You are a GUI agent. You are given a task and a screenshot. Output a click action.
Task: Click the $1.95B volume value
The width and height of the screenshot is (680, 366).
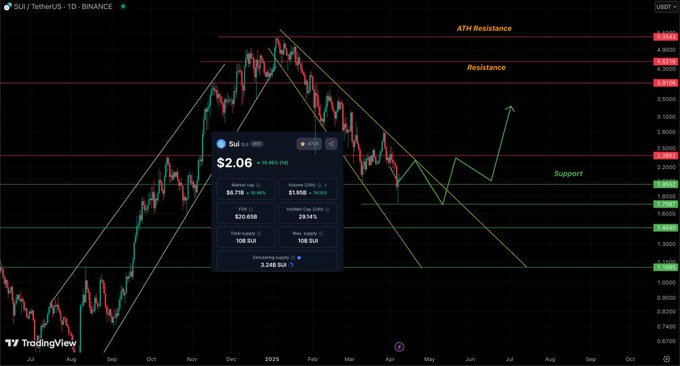298,193
